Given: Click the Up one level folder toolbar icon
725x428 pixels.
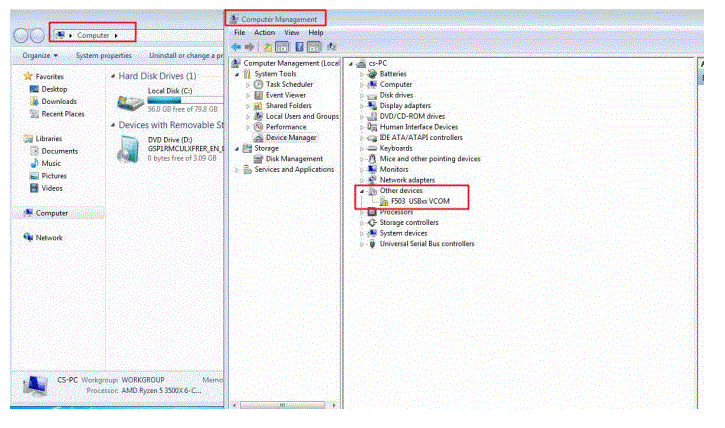Looking at the screenshot, I should pos(267,47).
